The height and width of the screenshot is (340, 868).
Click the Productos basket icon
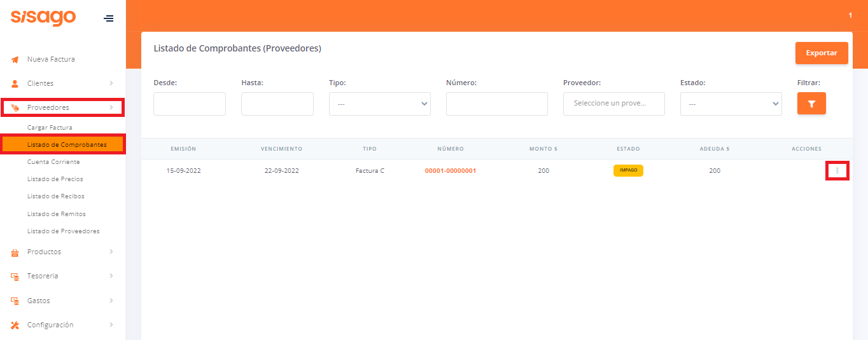click(x=15, y=252)
